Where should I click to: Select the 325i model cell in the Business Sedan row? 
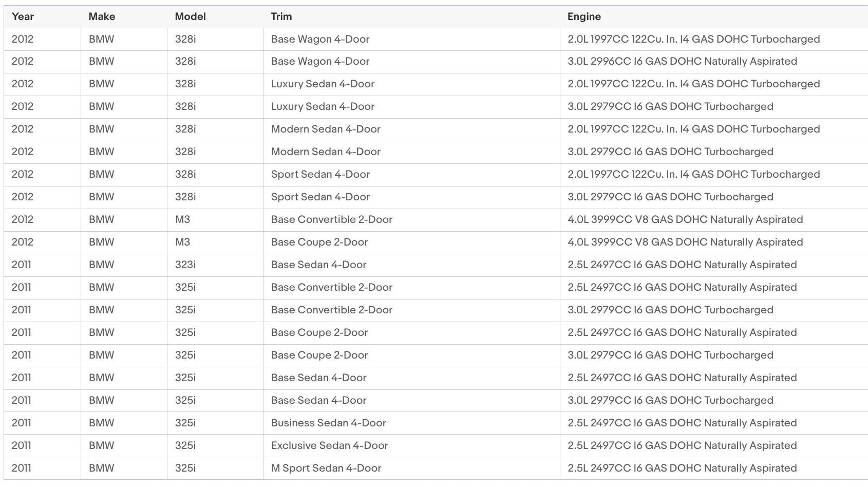coord(215,423)
